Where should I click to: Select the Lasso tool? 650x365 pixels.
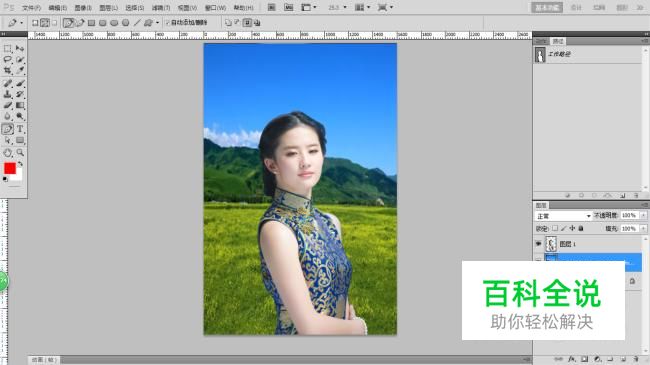tap(7, 60)
